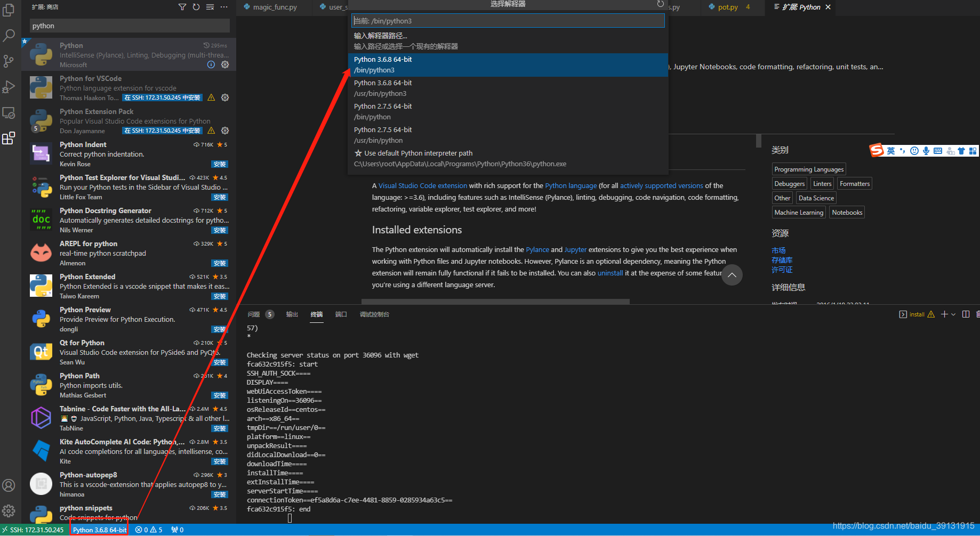Open the Output tab in panel
Image resolution: width=980 pixels, height=536 pixels.
click(x=292, y=314)
